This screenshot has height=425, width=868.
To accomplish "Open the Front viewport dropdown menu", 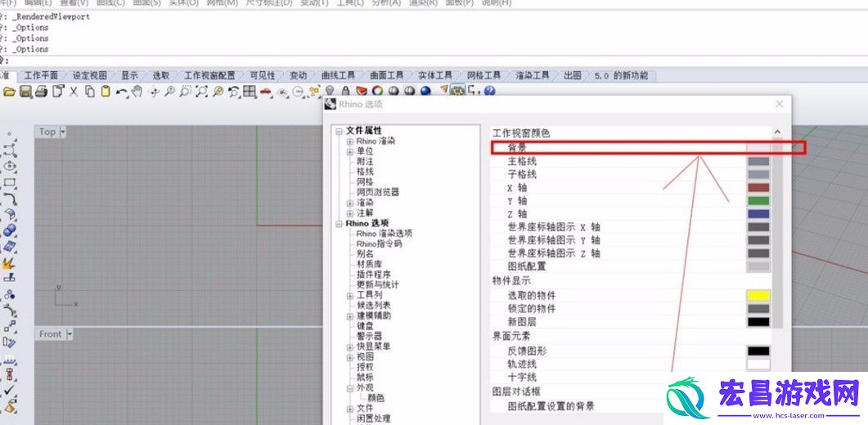I will tap(70, 334).
